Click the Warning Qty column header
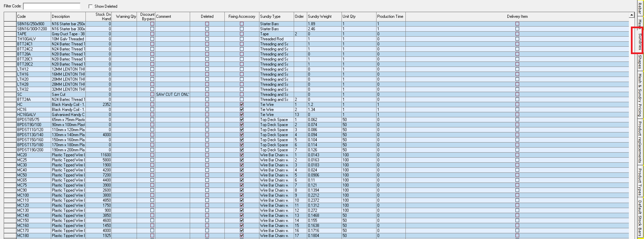 124,16
